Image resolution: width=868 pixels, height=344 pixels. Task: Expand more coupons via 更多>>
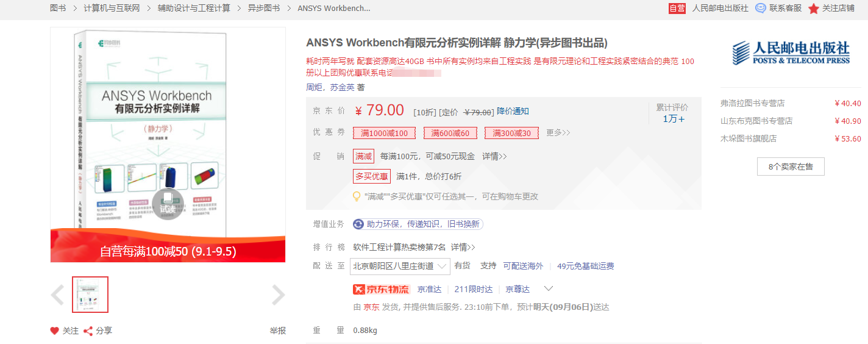point(558,132)
